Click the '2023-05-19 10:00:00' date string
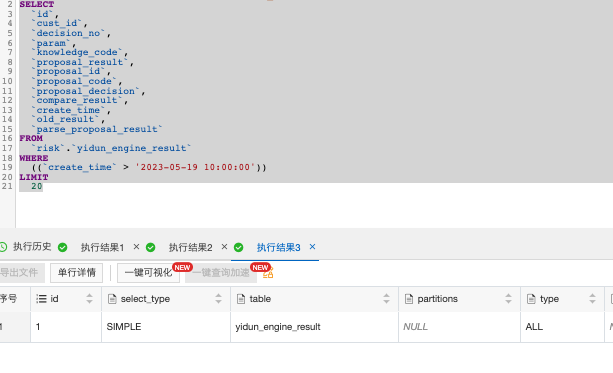The image size is (613, 373). pos(195,167)
